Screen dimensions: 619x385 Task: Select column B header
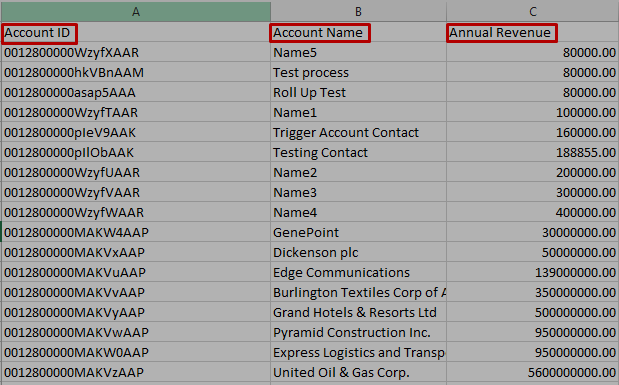pos(358,12)
